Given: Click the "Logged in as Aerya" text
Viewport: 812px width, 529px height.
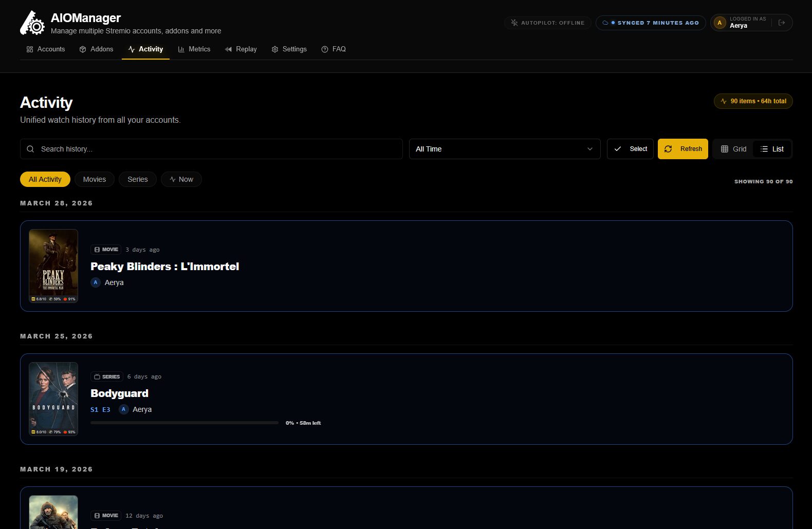Looking at the screenshot, I should (x=748, y=23).
